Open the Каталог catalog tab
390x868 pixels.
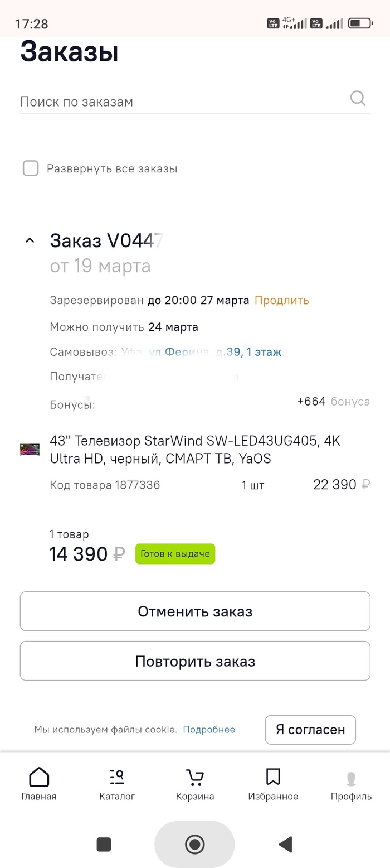(117, 784)
